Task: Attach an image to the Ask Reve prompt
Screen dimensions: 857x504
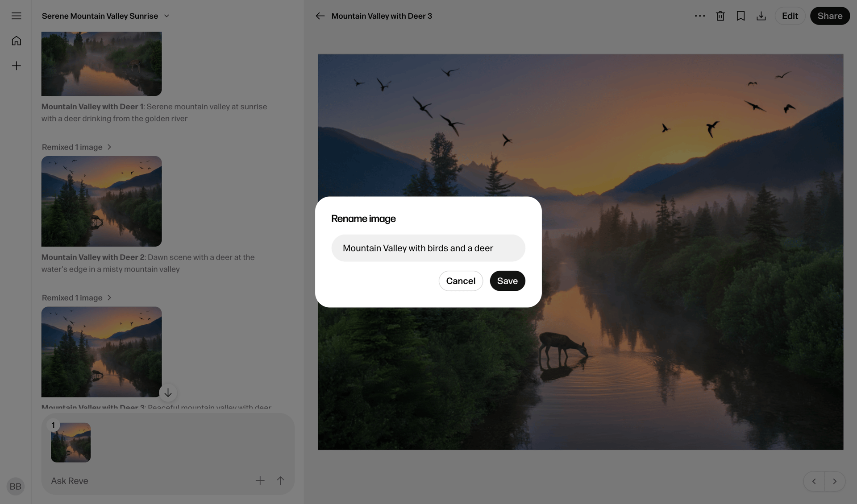Action: click(260, 480)
